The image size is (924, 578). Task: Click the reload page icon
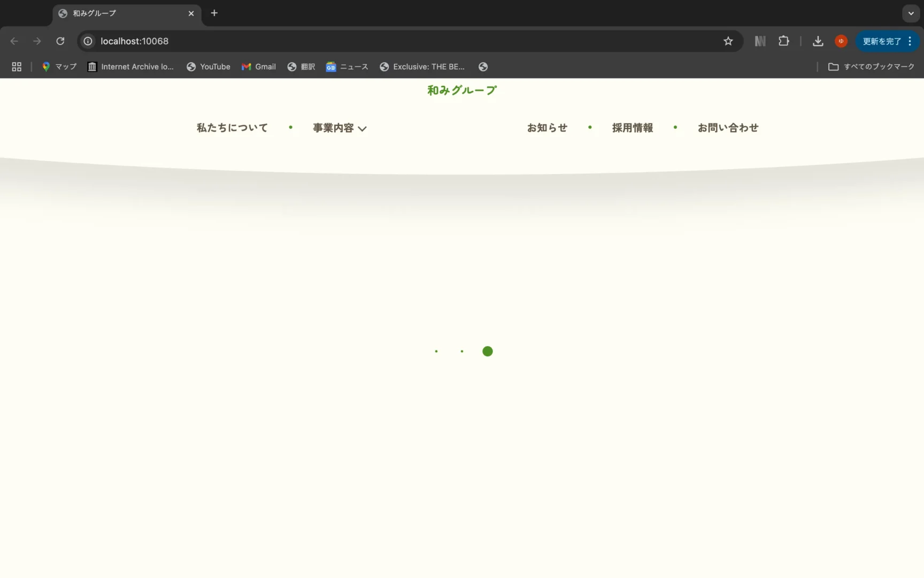coord(60,41)
